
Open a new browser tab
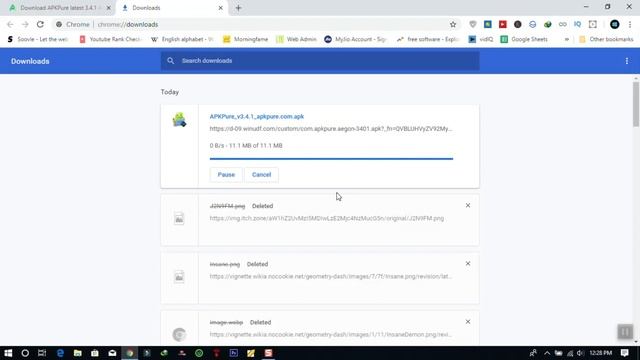(x=238, y=8)
